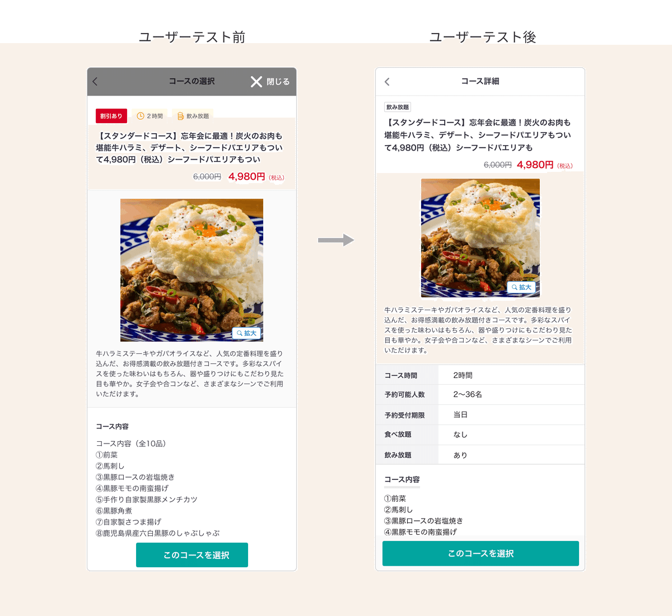This screenshot has width=672, height=616.
Task: Click the 予約可能人数 row
Action: click(x=480, y=394)
